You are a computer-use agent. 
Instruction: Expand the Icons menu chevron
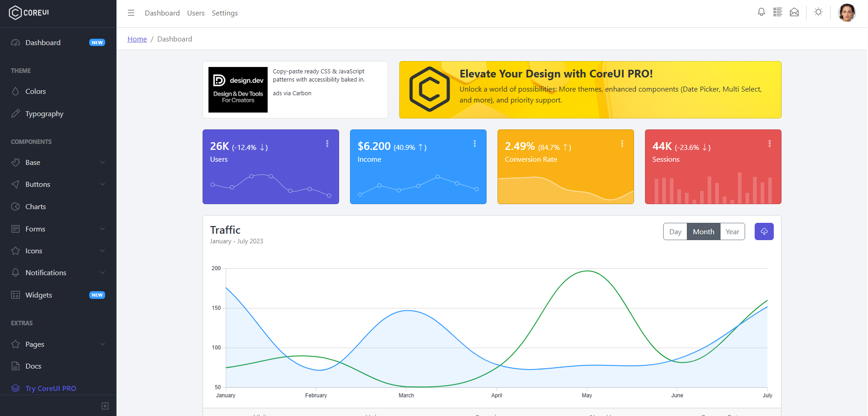[x=102, y=251]
